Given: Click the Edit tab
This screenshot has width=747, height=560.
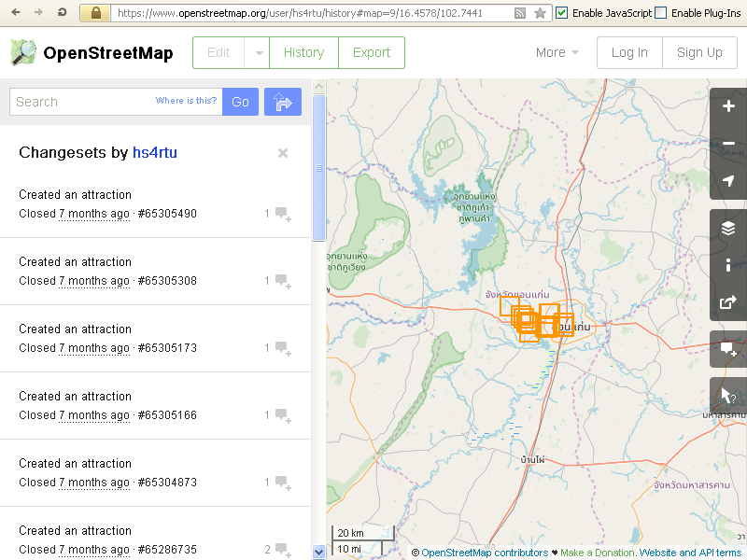Looking at the screenshot, I should pos(218,52).
